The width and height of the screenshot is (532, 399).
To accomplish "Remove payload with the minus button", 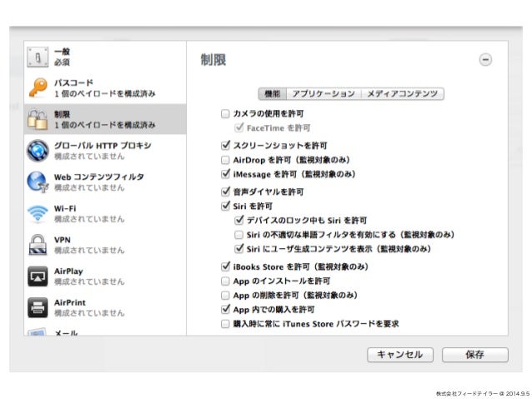I will [x=485, y=60].
